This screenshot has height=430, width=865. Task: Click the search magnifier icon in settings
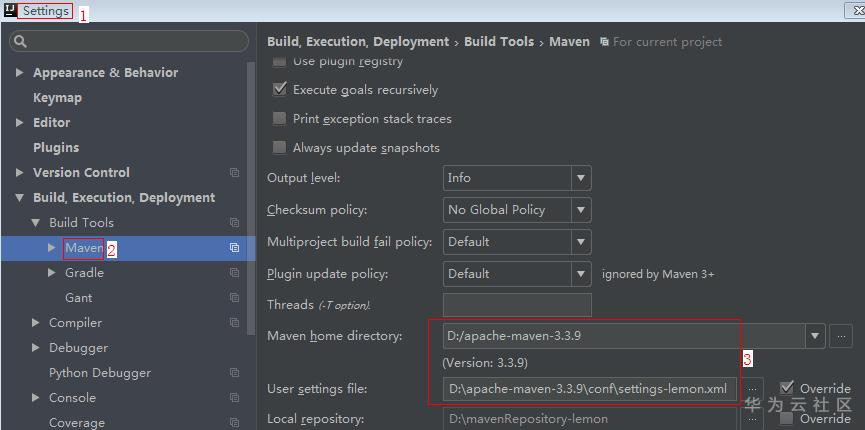click(21, 42)
